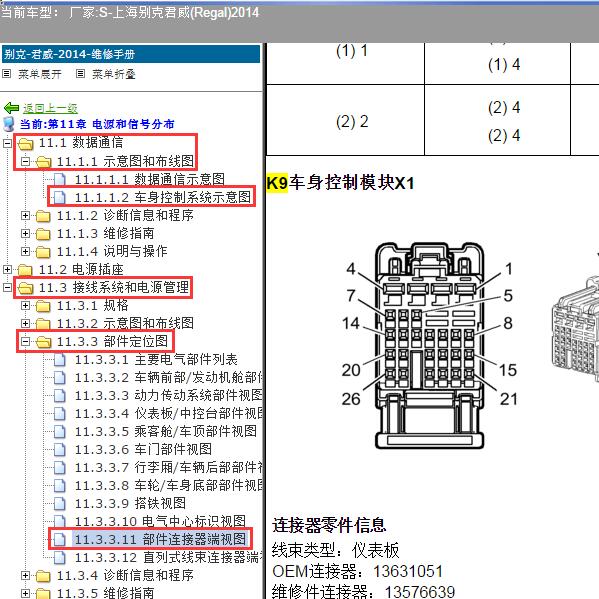Viewport: 599px width, 599px height.
Task: Click page icon of 11.3.3.5 乘客舱/车顶部件视图
Action: 60,432
